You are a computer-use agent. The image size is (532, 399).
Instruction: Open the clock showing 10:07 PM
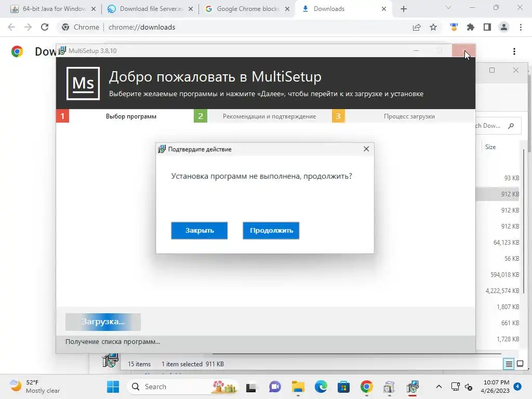(495, 387)
